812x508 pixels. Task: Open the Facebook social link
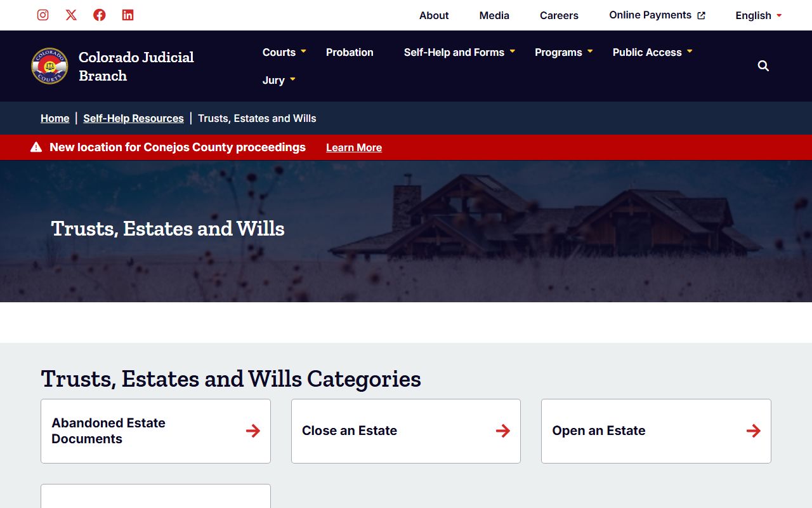click(100, 15)
